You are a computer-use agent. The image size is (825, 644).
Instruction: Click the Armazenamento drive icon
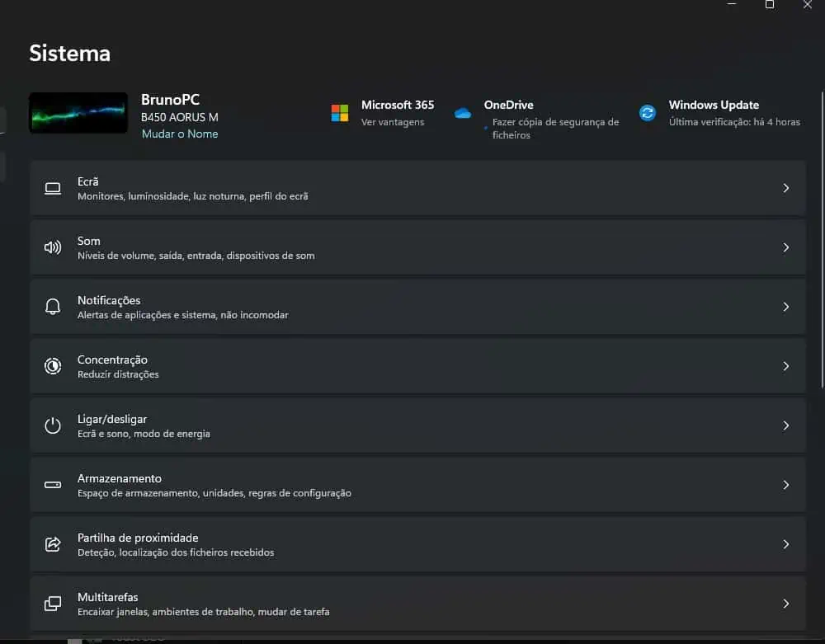point(53,485)
